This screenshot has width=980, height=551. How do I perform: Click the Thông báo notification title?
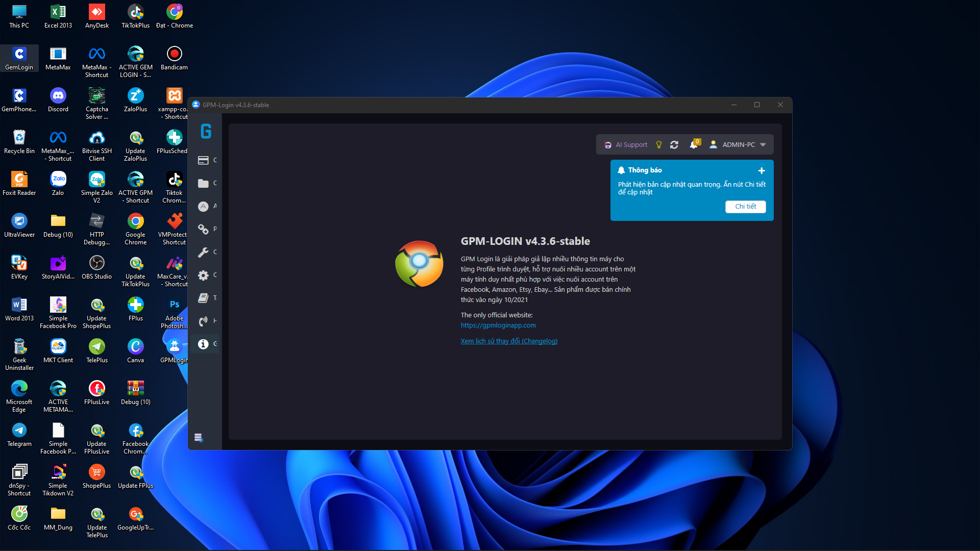(645, 170)
